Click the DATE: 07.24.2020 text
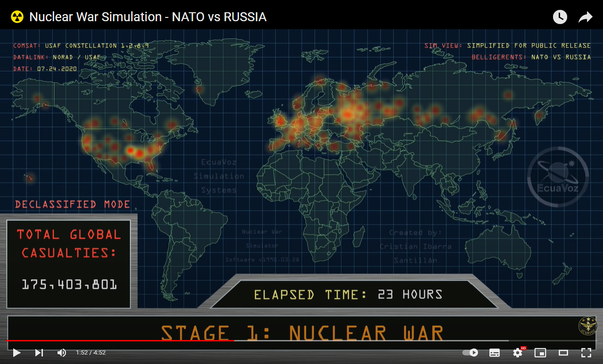The width and height of the screenshot is (603, 364). 45,69
